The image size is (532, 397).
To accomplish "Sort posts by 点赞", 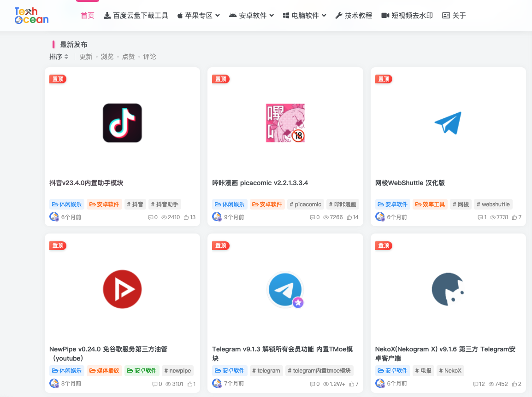I will 128,57.
